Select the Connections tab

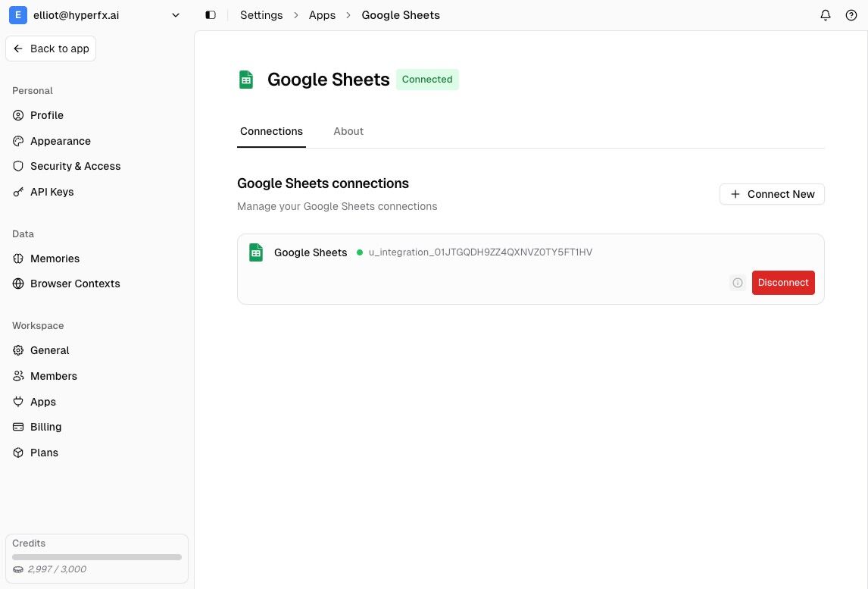(x=271, y=131)
